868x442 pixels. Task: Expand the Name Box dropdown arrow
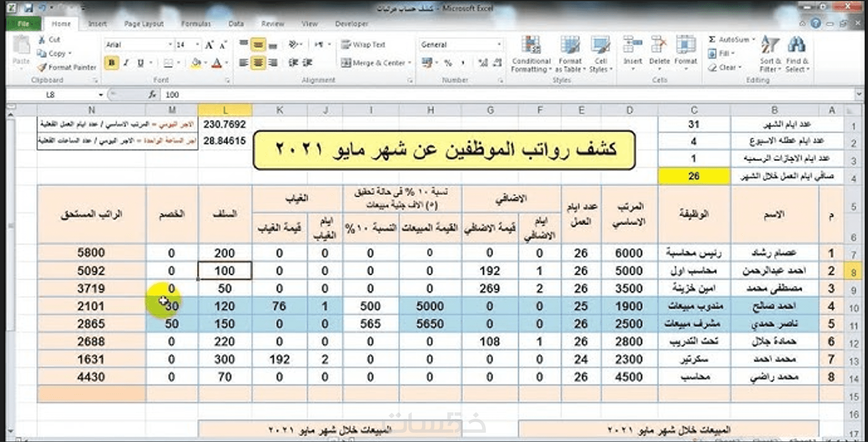click(x=100, y=95)
